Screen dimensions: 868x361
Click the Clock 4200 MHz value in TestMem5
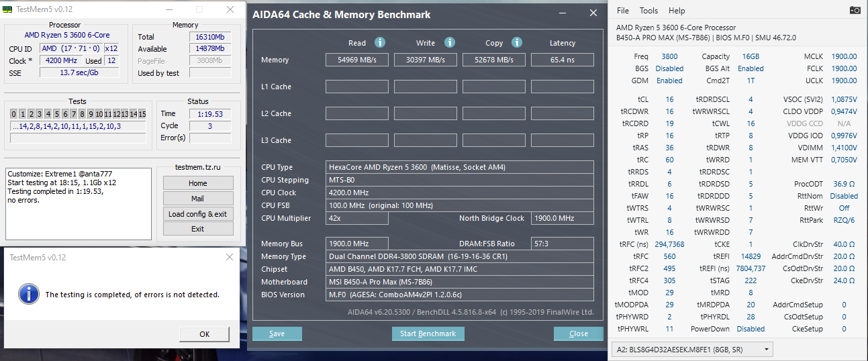[x=60, y=60]
